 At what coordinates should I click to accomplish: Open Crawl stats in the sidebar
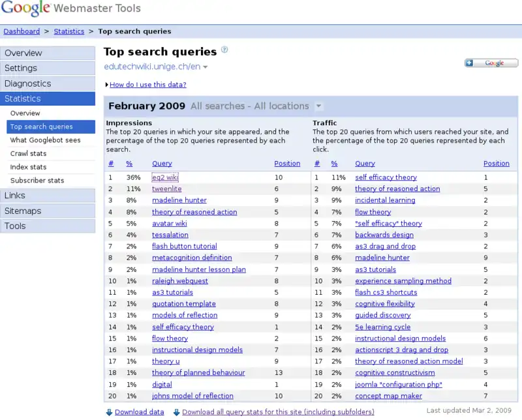(x=28, y=154)
